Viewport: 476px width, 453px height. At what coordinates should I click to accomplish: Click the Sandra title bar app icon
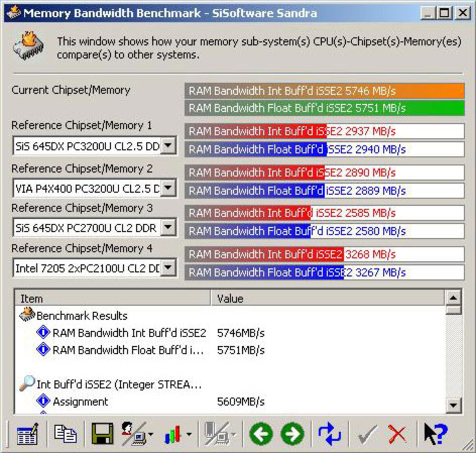coord(14,13)
